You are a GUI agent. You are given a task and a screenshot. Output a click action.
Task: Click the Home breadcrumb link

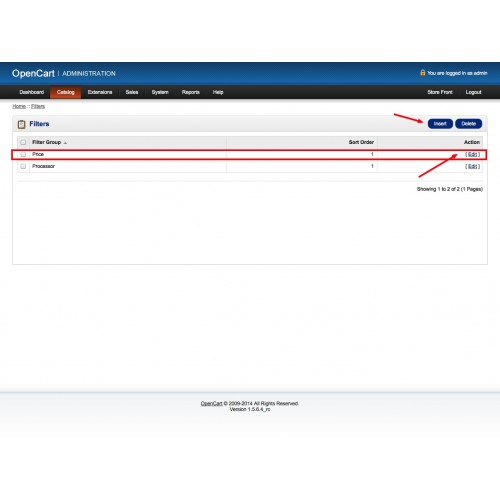[19, 106]
